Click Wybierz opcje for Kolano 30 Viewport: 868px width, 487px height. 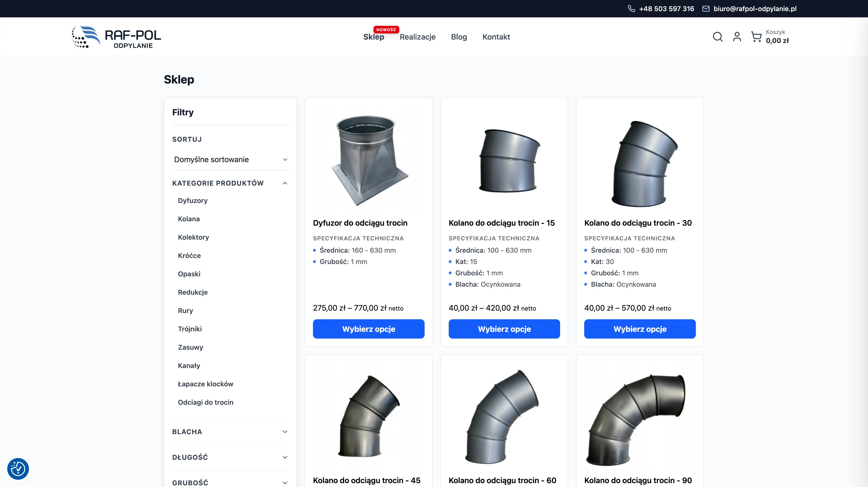click(x=639, y=329)
